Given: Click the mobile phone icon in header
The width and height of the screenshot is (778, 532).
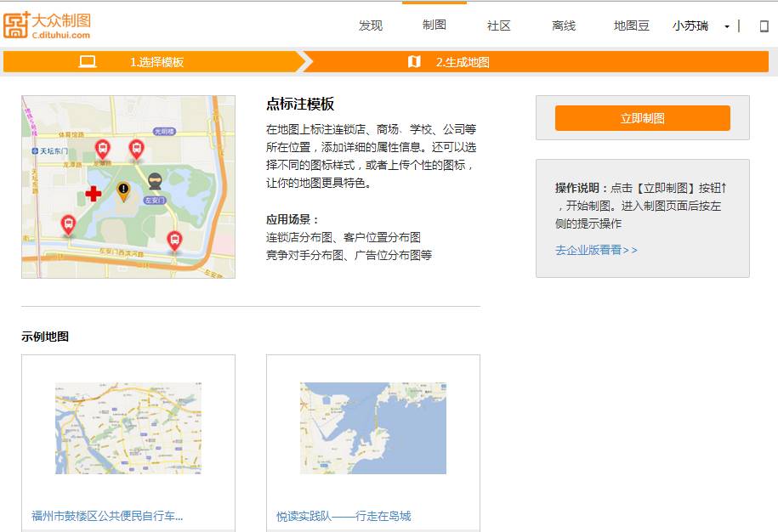Looking at the screenshot, I should click(764, 26).
